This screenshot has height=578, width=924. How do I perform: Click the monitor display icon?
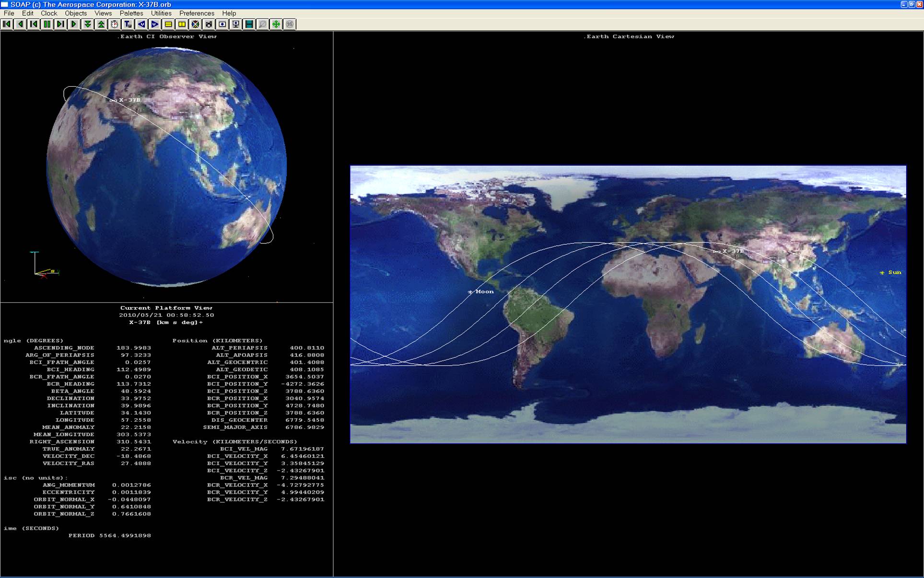tap(235, 24)
